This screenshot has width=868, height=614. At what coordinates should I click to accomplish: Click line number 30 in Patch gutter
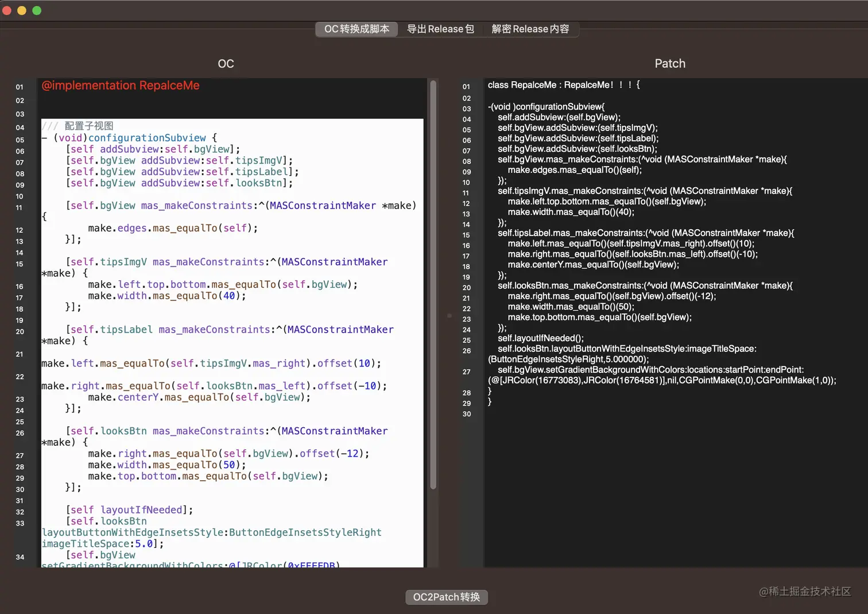point(467,414)
